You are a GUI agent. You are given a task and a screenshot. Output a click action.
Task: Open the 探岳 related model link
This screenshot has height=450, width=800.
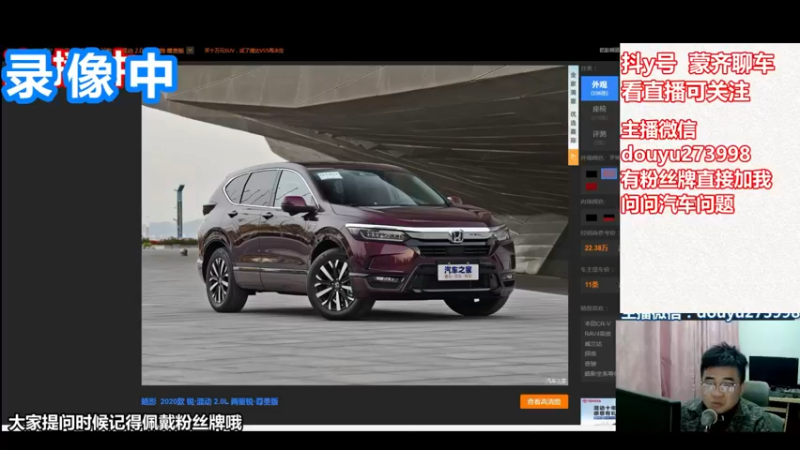coord(590,354)
